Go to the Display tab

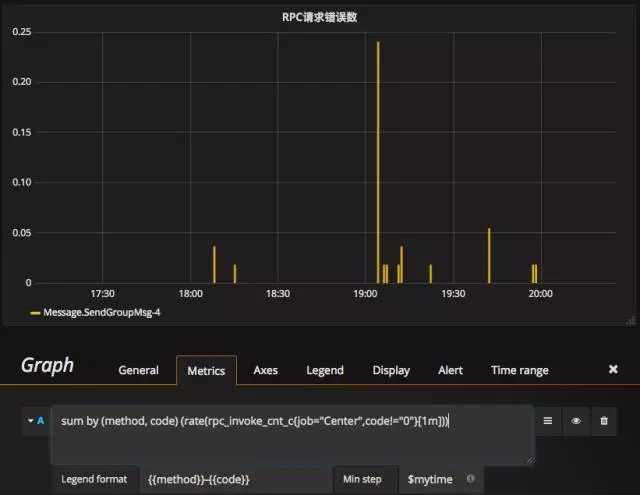tap(391, 370)
